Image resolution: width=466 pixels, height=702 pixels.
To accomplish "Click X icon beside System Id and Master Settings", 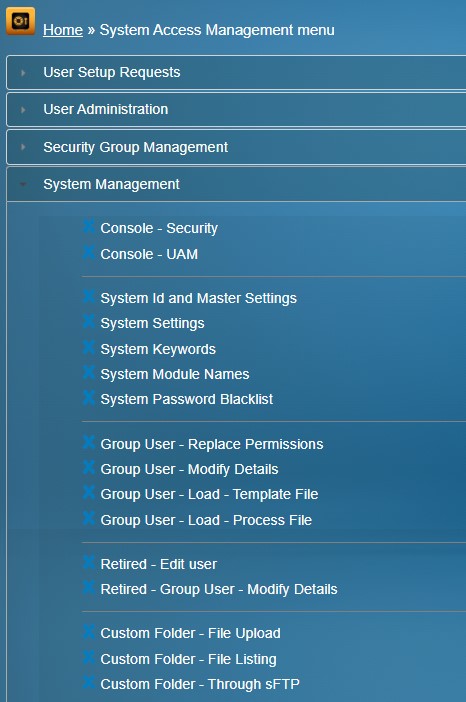I will click(89, 296).
